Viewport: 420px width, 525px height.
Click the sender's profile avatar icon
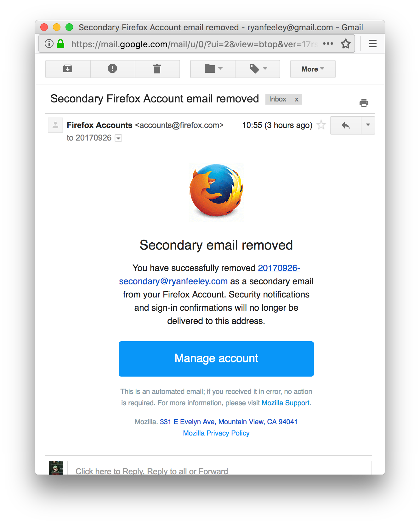coord(55,125)
